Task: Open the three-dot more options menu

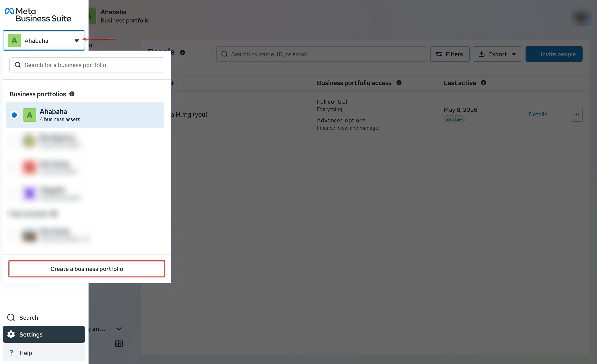Action: (x=577, y=114)
